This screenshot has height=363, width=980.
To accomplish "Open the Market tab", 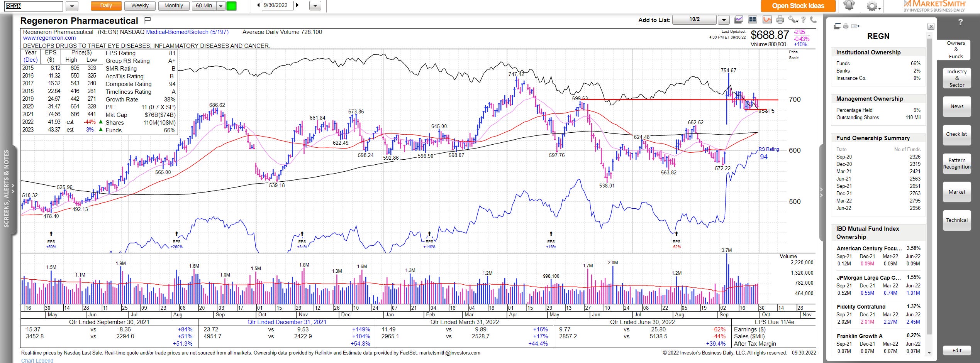I will 957,192.
